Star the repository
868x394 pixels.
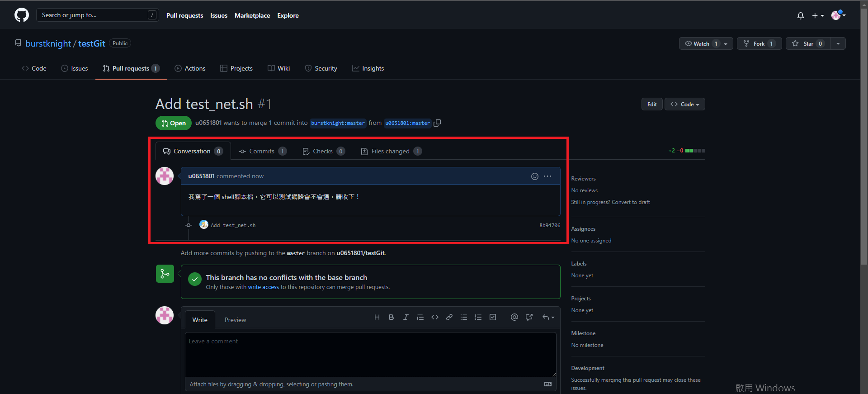pos(808,43)
